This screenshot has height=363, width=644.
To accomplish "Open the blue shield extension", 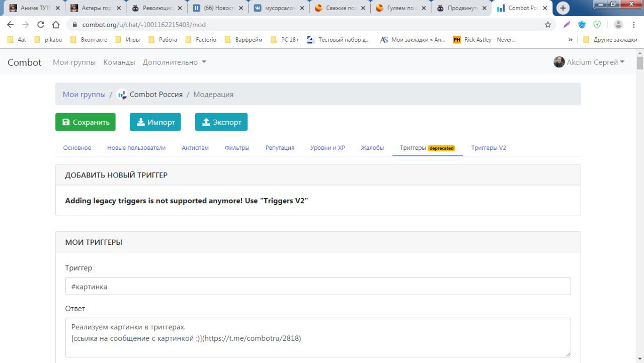I will 582,25.
